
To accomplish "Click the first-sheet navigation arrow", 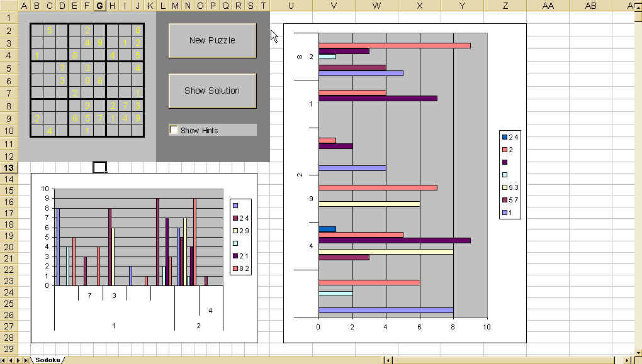I will (3, 360).
